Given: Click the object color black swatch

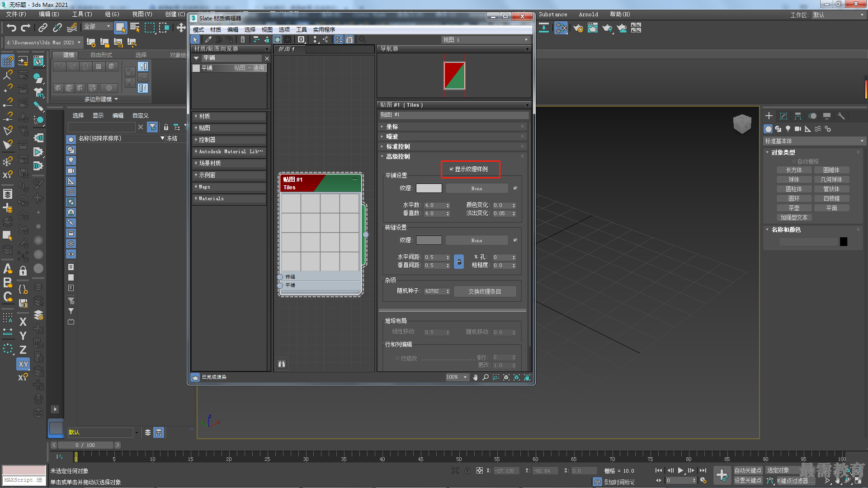Looking at the screenshot, I should [x=844, y=242].
